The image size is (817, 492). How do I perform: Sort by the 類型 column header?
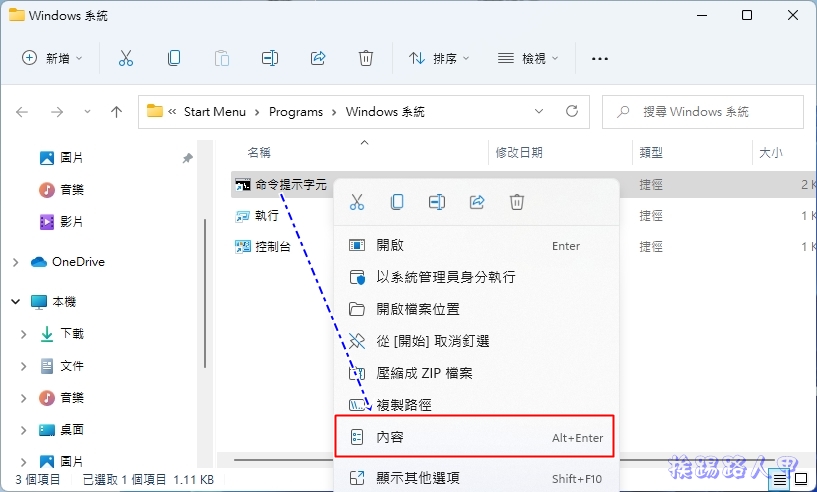[x=651, y=152]
